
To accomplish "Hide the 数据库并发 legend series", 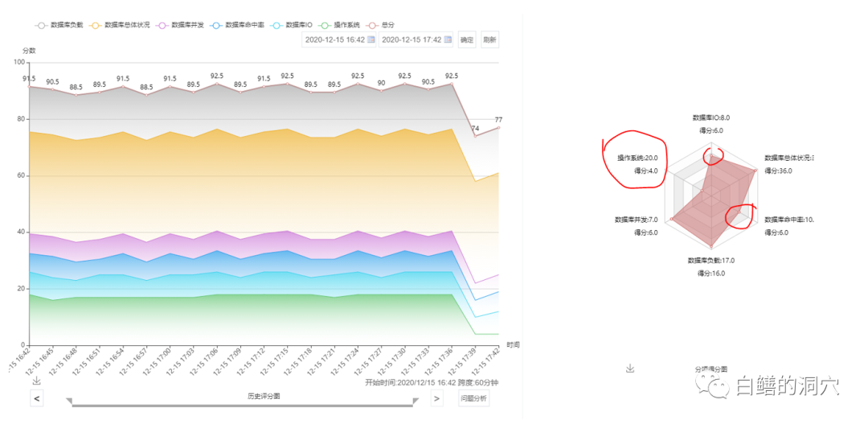I will pyautogui.click(x=181, y=25).
